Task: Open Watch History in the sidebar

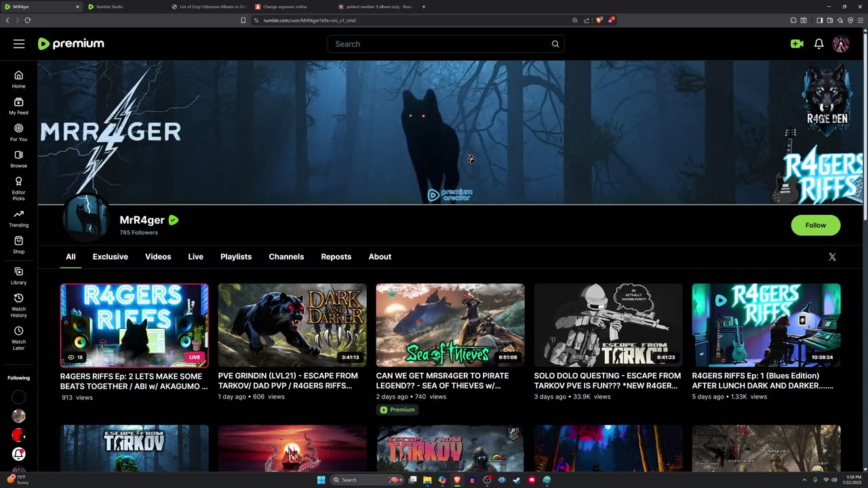Action: click(x=18, y=305)
